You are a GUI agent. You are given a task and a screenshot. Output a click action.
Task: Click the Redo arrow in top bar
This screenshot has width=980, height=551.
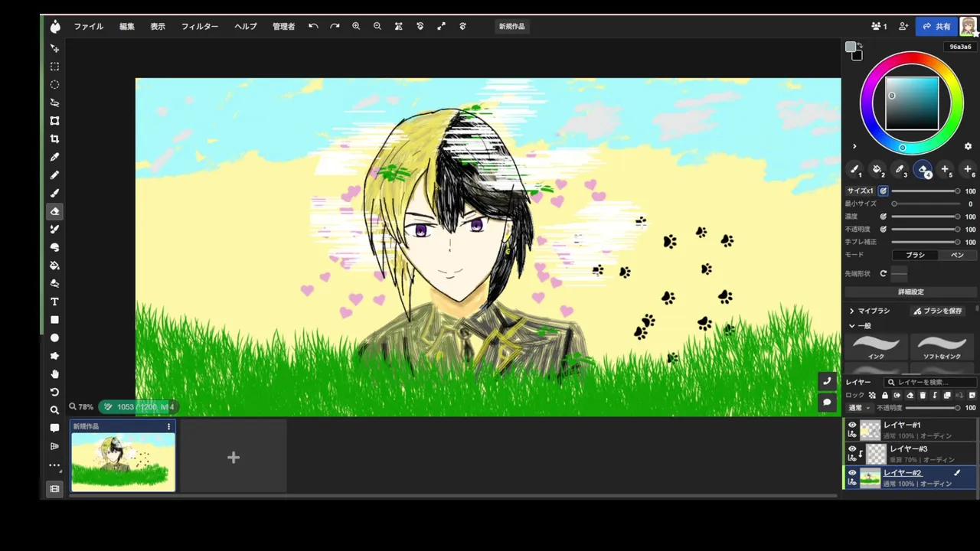pyautogui.click(x=335, y=26)
